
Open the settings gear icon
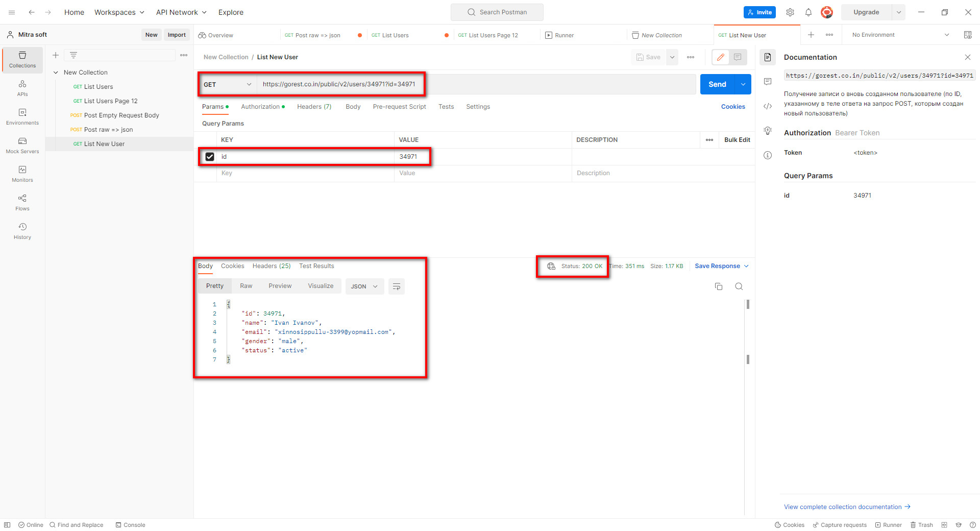[x=790, y=12]
